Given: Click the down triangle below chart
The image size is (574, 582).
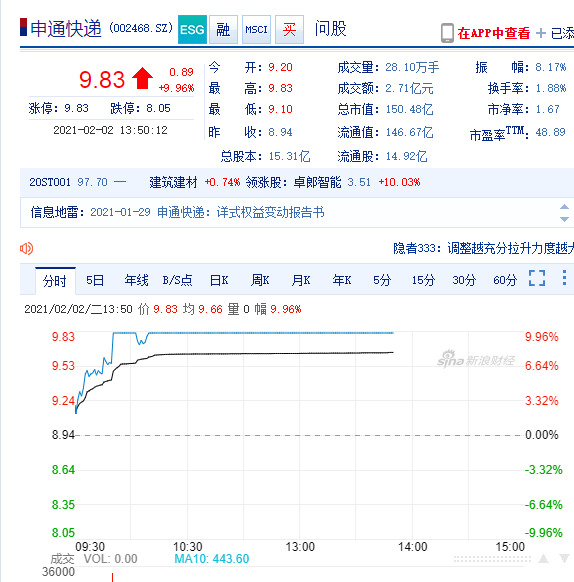Looking at the screenshot, I should click(564, 559).
